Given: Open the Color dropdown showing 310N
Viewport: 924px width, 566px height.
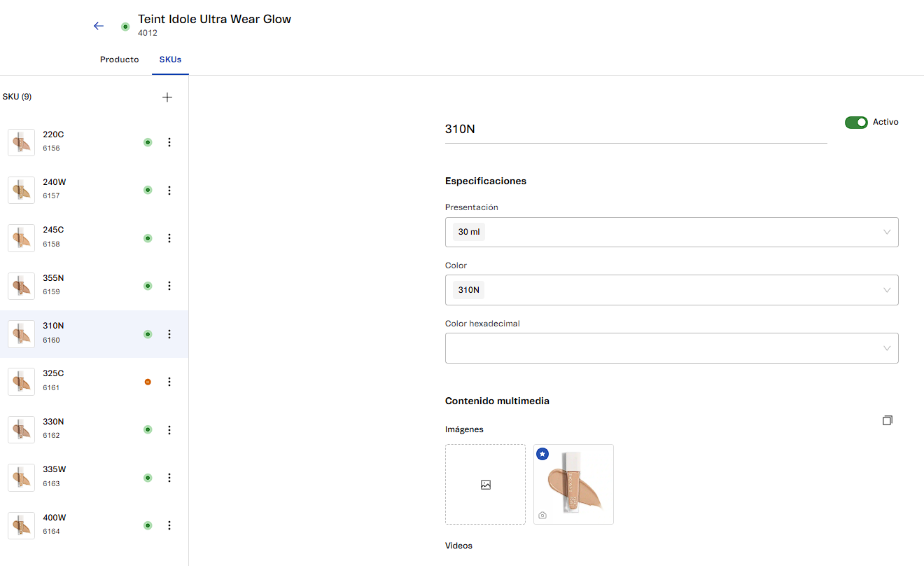Looking at the screenshot, I should pyautogui.click(x=671, y=290).
